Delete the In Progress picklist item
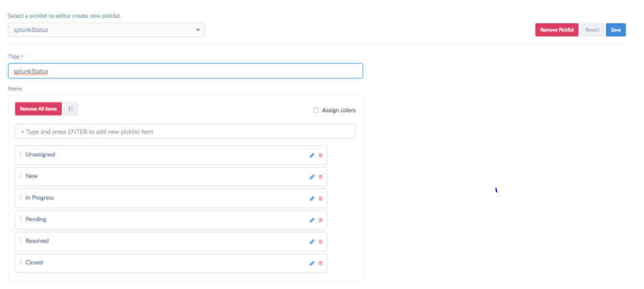 (321, 199)
